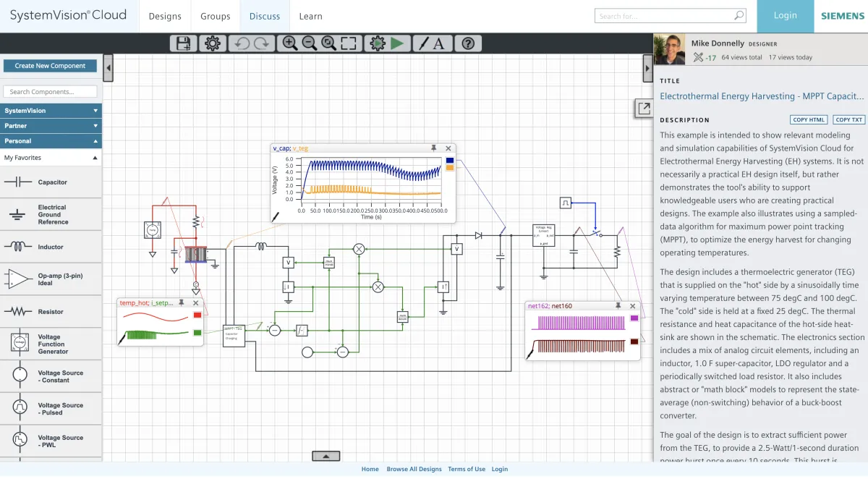Pin the net162; net160 waveform viewer
The height and width of the screenshot is (479, 868).
[618, 306]
